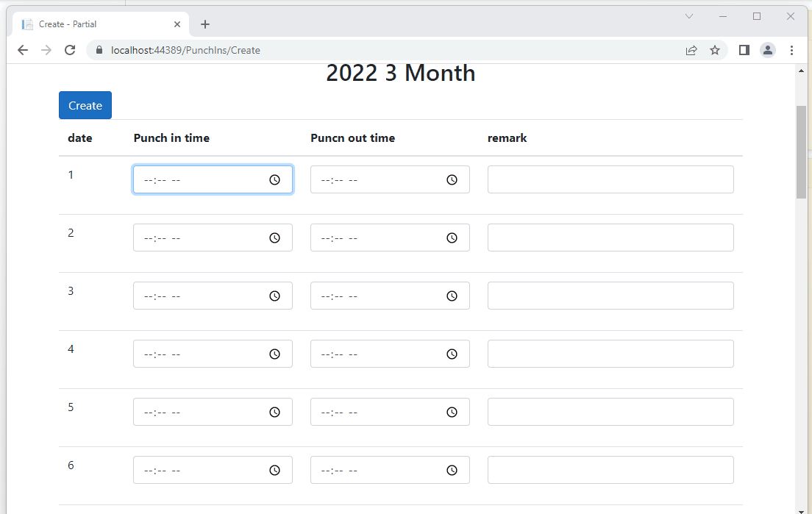Go back to previous browser page
This screenshot has width=812, height=514.
point(23,50)
